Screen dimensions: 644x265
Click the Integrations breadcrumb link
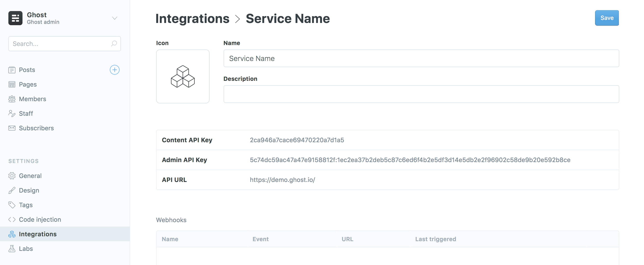click(192, 18)
